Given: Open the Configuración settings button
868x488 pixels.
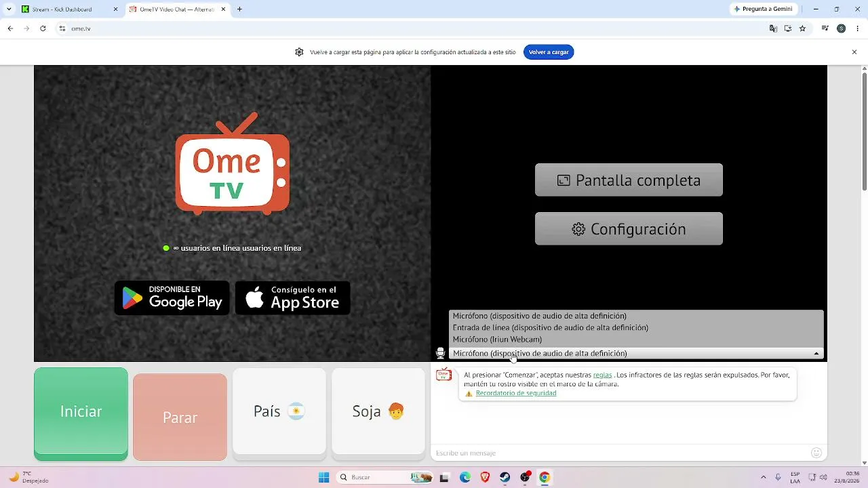Looking at the screenshot, I should click(x=629, y=229).
